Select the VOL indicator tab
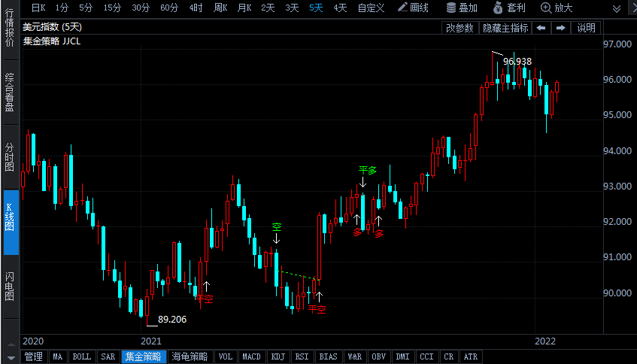Image resolution: width=637 pixels, height=364 pixels. (226, 356)
